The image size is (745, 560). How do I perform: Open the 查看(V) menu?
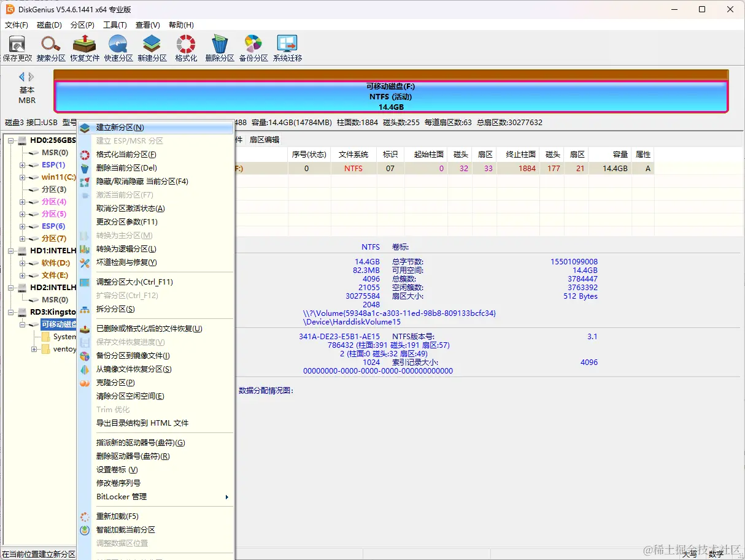(147, 25)
